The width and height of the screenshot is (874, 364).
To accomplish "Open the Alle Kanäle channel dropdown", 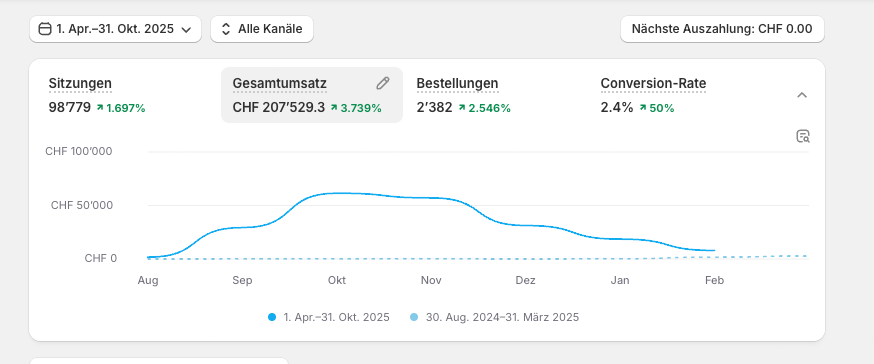I will pyautogui.click(x=262, y=29).
